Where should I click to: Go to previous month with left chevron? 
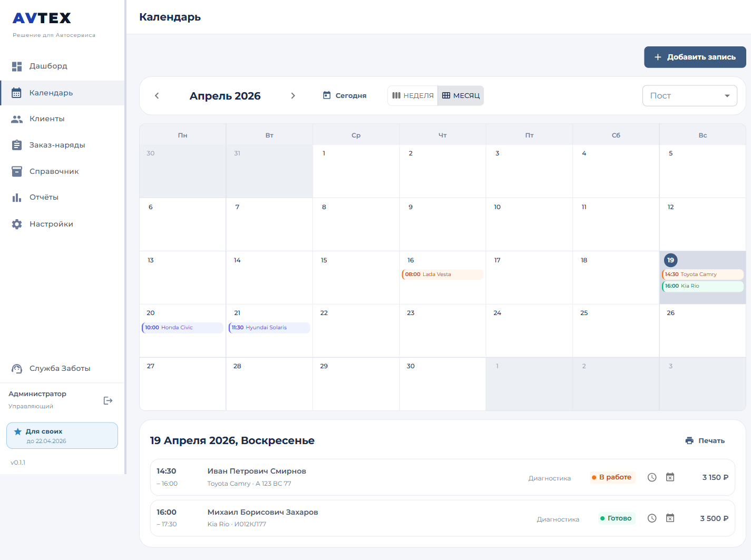click(x=157, y=96)
